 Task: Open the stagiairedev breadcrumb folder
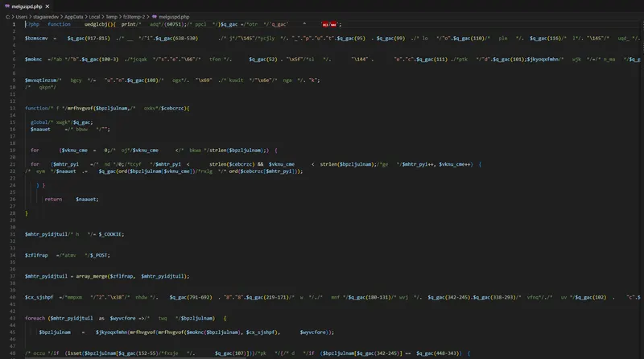pyautogui.click(x=46, y=17)
